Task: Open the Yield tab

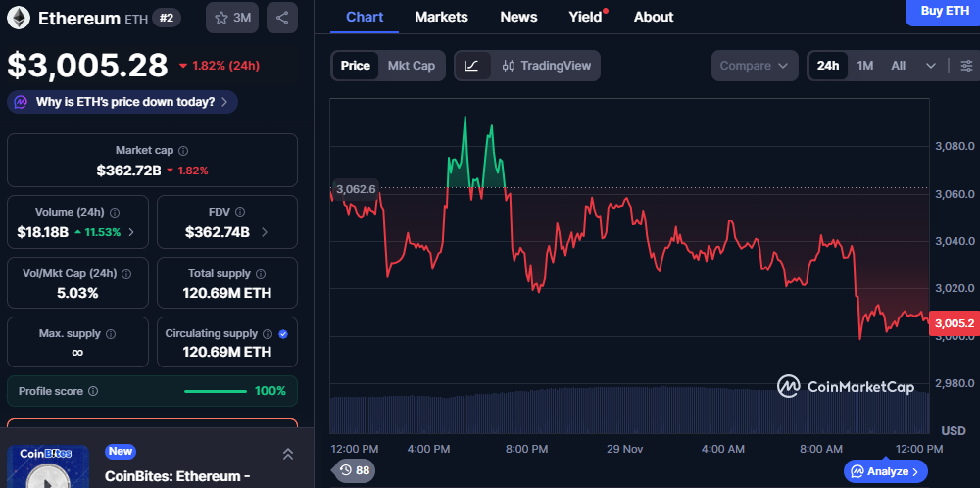Action: coord(585,17)
